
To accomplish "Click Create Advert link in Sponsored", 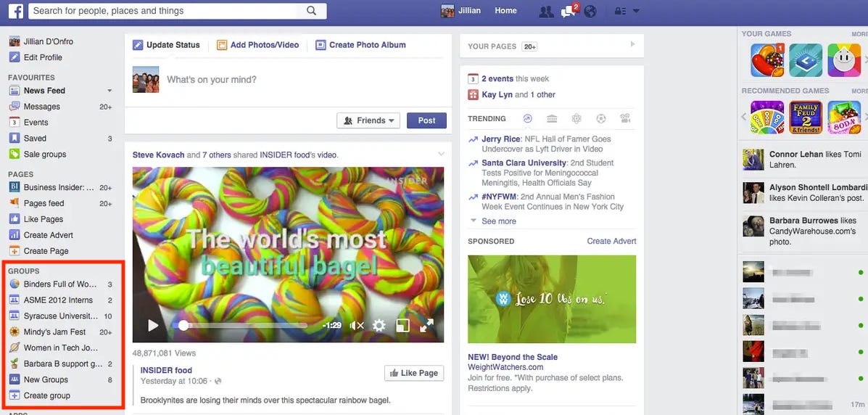I will [612, 241].
